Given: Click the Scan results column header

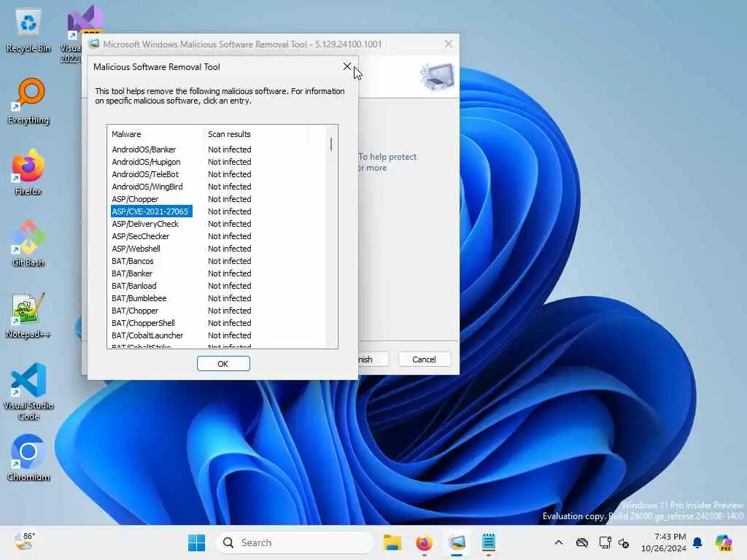Looking at the screenshot, I should (x=256, y=134).
